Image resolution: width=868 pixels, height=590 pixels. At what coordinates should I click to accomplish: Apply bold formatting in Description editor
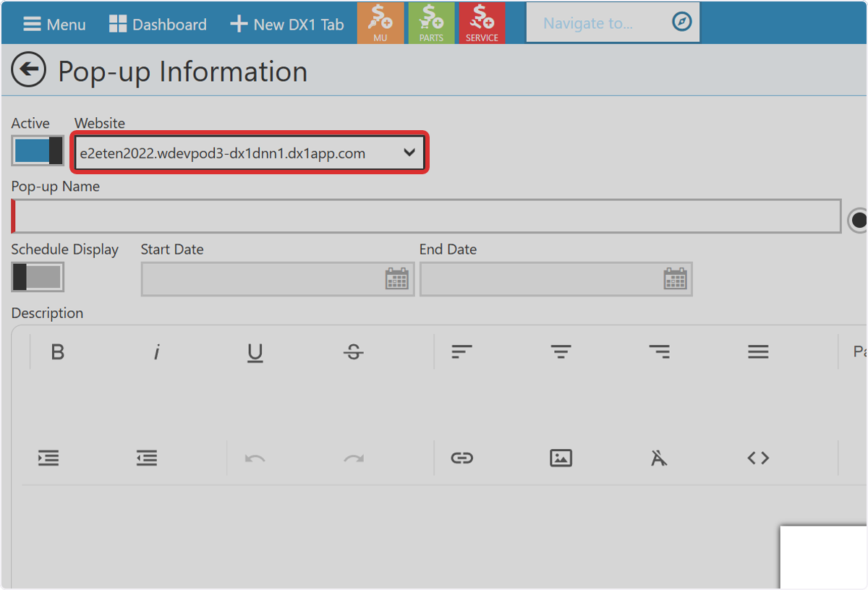58,352
